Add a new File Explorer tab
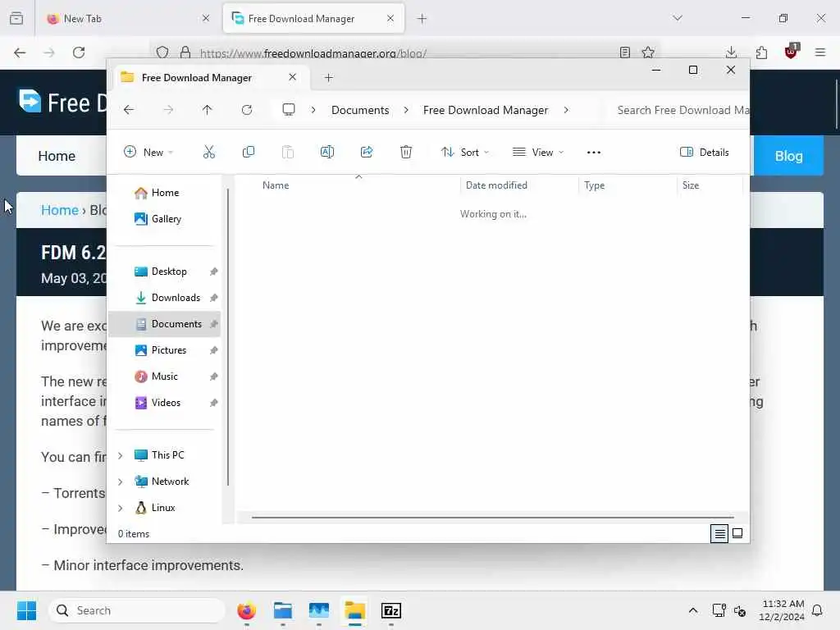Viewport: 840px width, 630px height. pos(328,78)
